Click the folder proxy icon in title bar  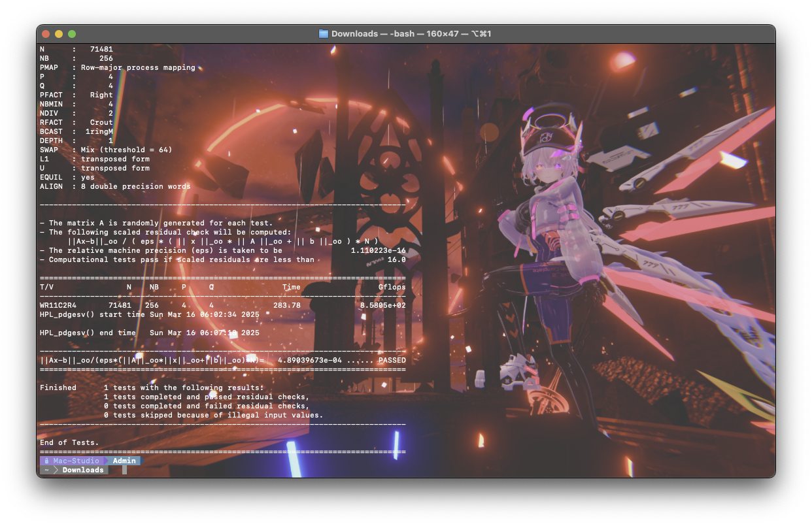[323, 33]
